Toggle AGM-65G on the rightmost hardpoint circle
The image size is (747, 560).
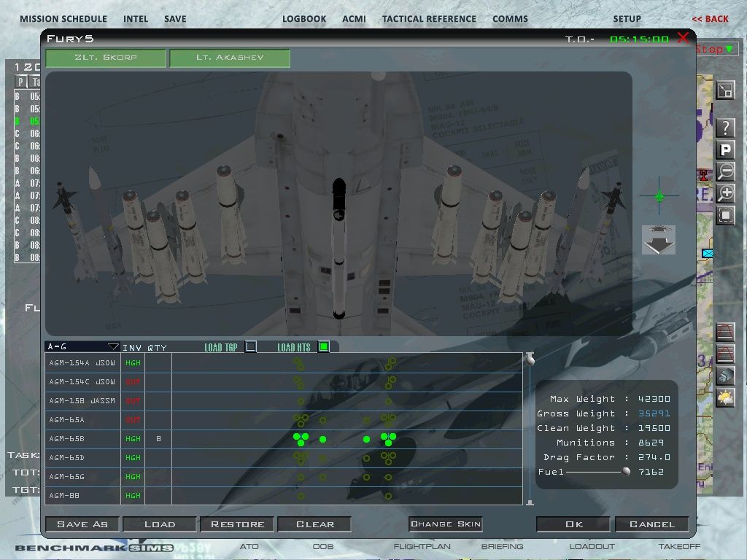[388, 477]
